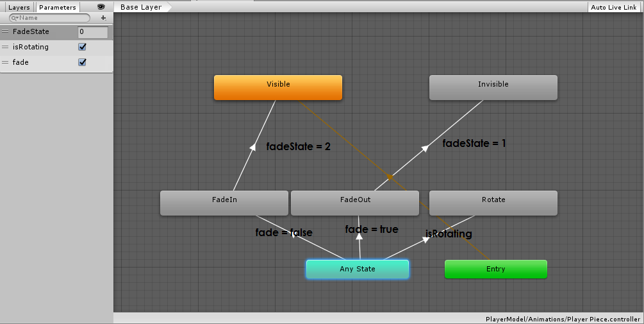Select the fade parameter name

point(21,62)
